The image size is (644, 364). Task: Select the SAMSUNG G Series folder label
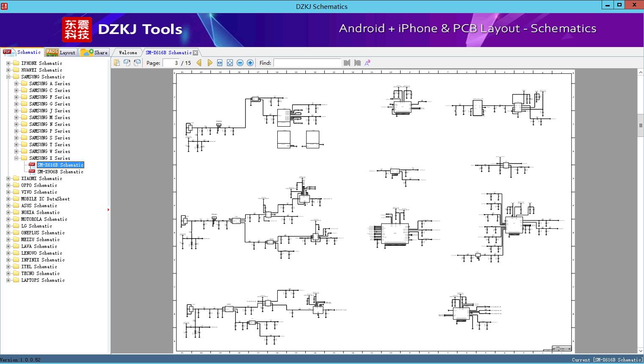(50, 104)
